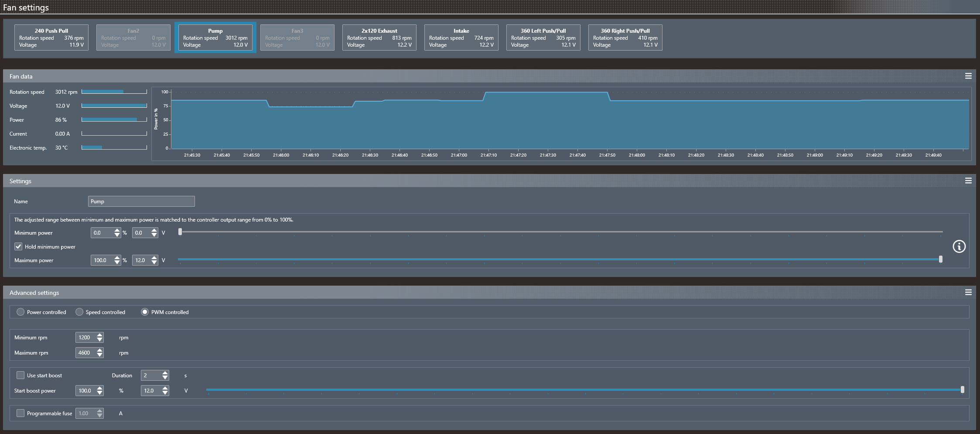Enable the Programmable fuse checkbox
This screenshot has width=980, height=434.
pos(20,413)
